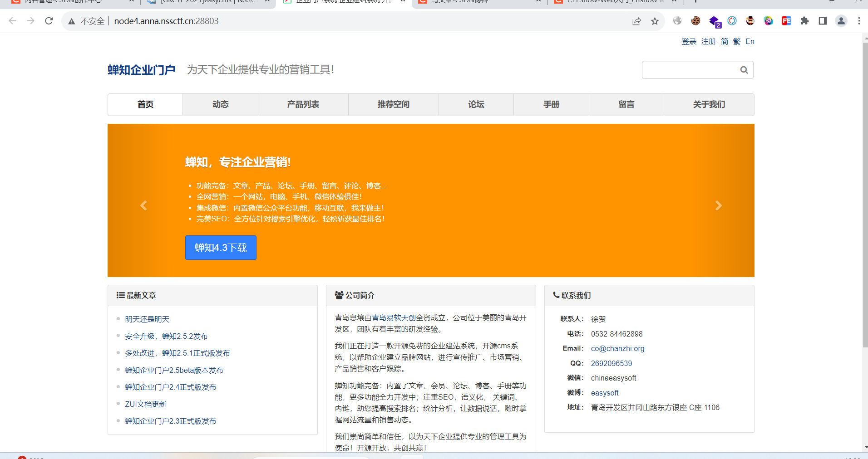Bookmark this page with the star
The height and width of the screenshot is (459, 868).
tap(655, 21)
